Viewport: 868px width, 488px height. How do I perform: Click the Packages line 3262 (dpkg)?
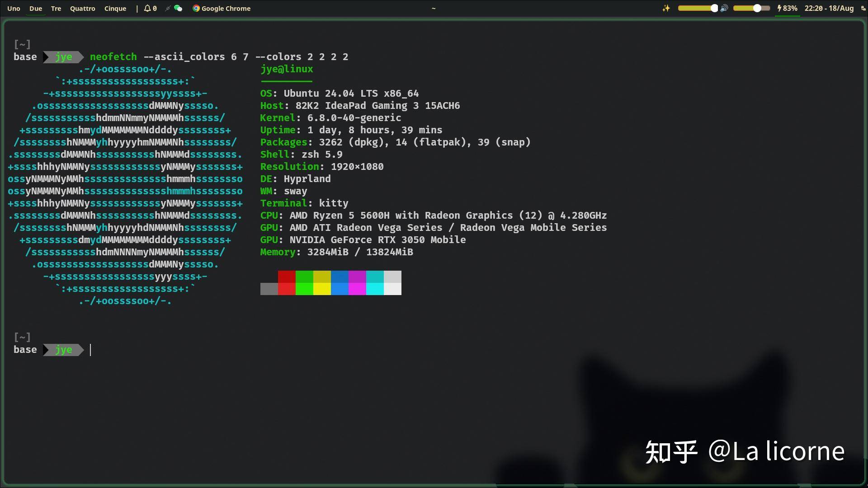click(395, 142)
